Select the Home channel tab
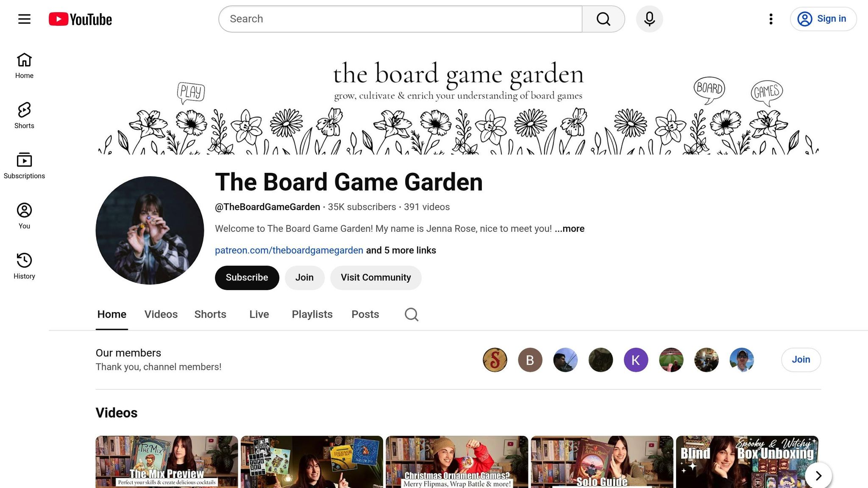The height and width of the screenshot is (488, 868). click(112, 314)
